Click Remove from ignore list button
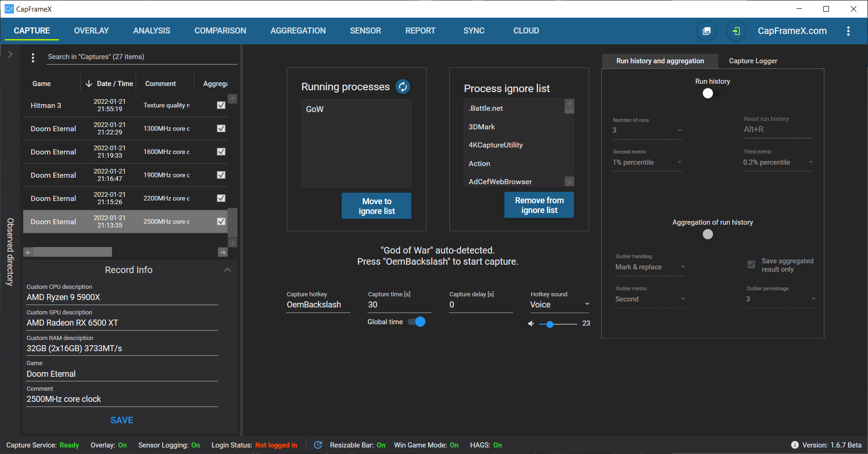Viewport: 868px width, 454px height. coord(539,205)
